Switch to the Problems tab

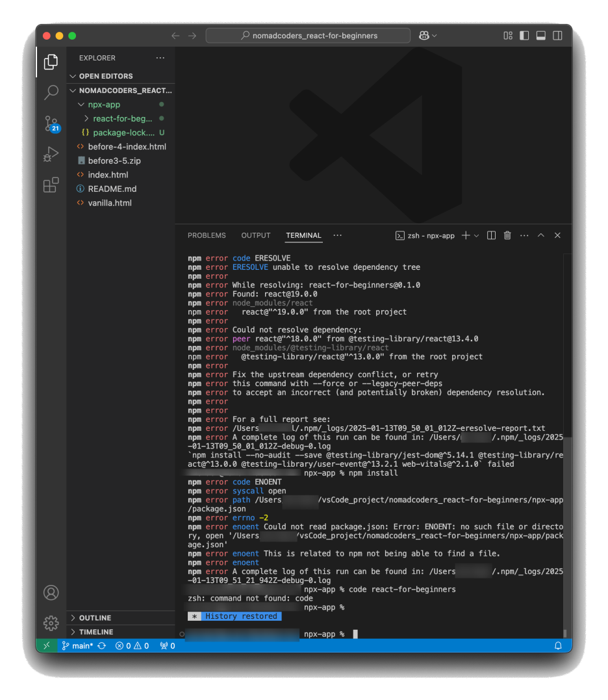pyautogui.click(x=207, y=235)
